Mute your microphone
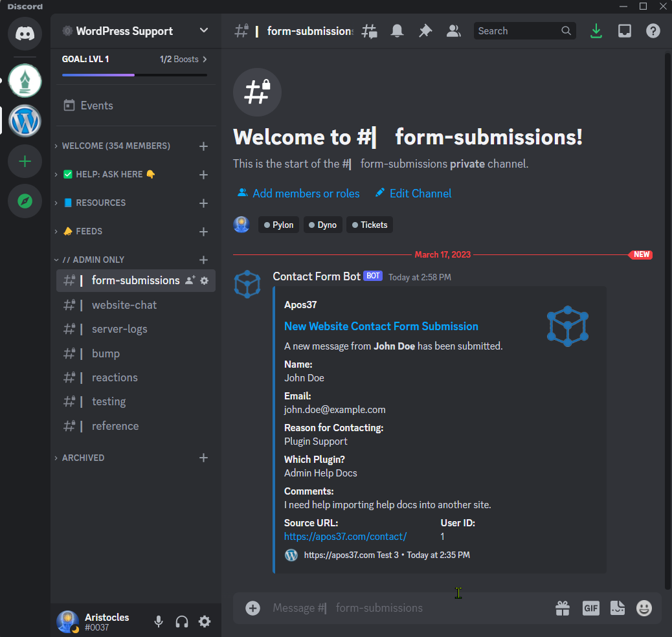This screenshot has height=637, width=672. coord(159,621)
